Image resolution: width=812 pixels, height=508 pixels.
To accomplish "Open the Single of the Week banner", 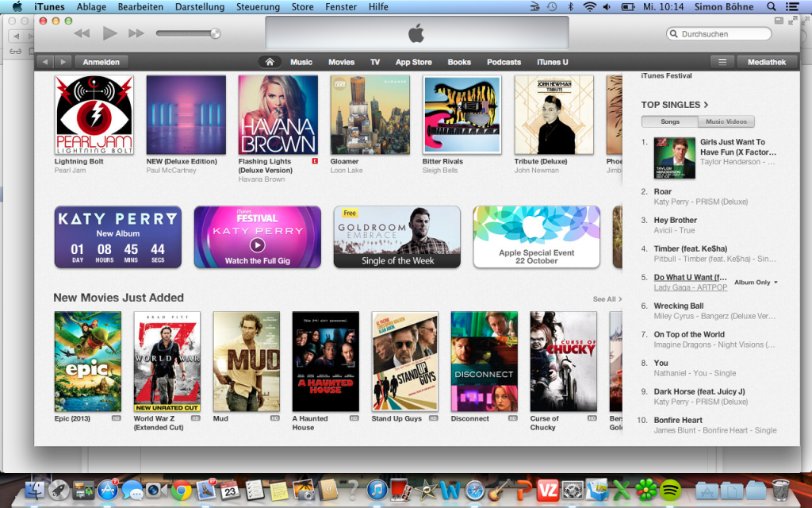I will click(397, 237).
